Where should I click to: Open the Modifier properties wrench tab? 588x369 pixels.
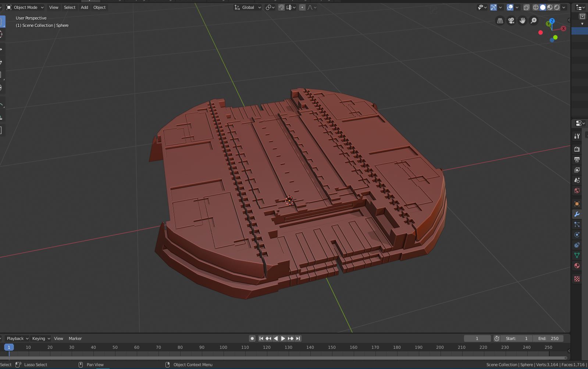577,214
